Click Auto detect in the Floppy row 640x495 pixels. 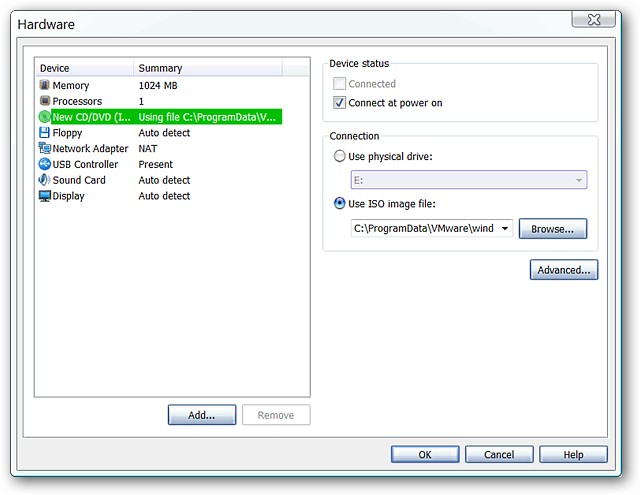coord(164,133)
